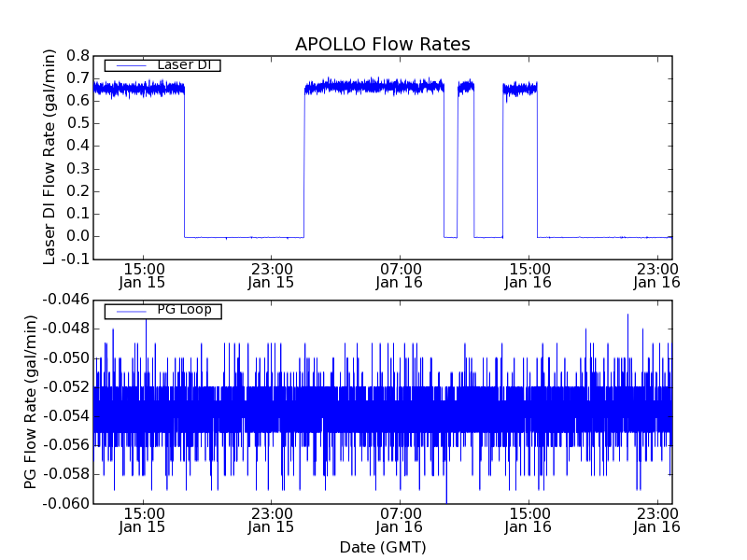Select the 0.7 y-axis tick label
Viewport: 747px width, 560px height.
[78, 78]
